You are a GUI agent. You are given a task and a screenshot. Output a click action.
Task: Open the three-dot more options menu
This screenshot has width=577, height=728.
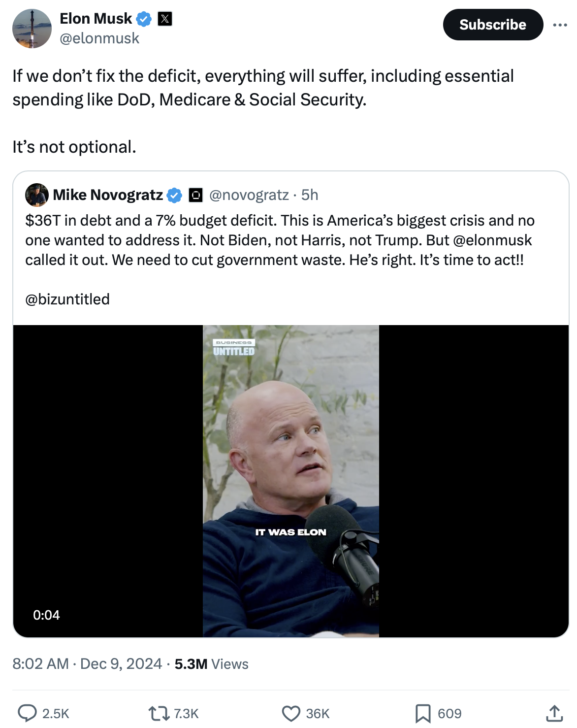pyautogui.click(x=560, y=25)
